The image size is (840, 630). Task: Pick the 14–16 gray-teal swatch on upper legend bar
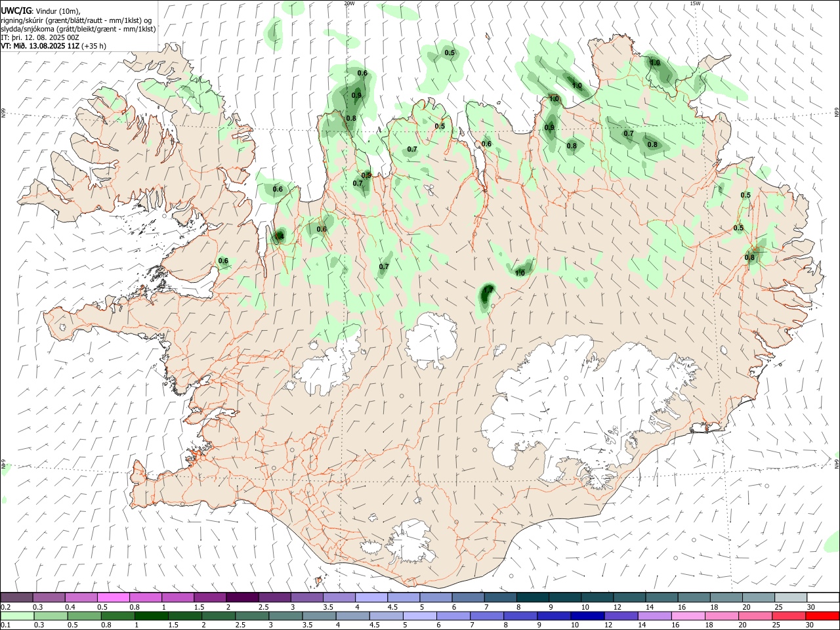661,597
